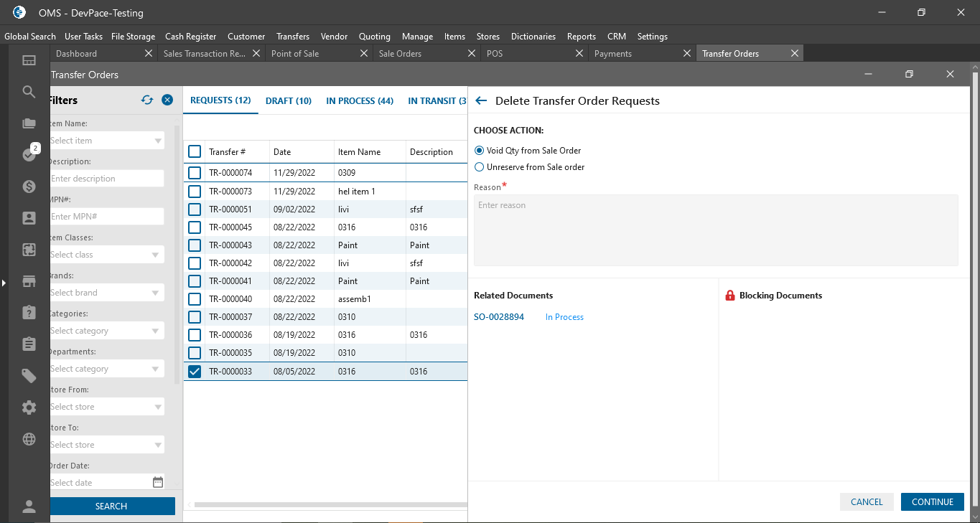Click the clear filters X icon
Screen dimensions: 980x523
tap(167, 100)
